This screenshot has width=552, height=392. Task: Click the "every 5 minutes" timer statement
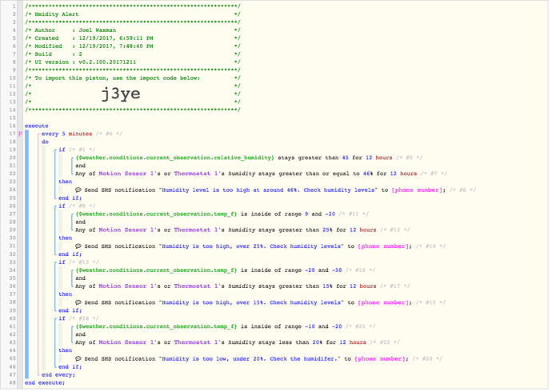(67, 134)
